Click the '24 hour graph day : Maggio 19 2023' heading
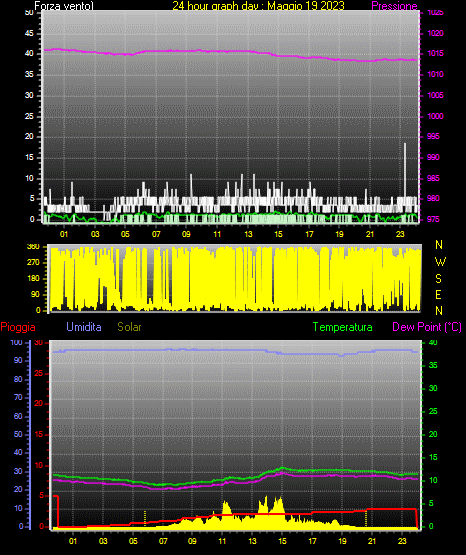This screenshot has height=555, width=466. [258, 6]
